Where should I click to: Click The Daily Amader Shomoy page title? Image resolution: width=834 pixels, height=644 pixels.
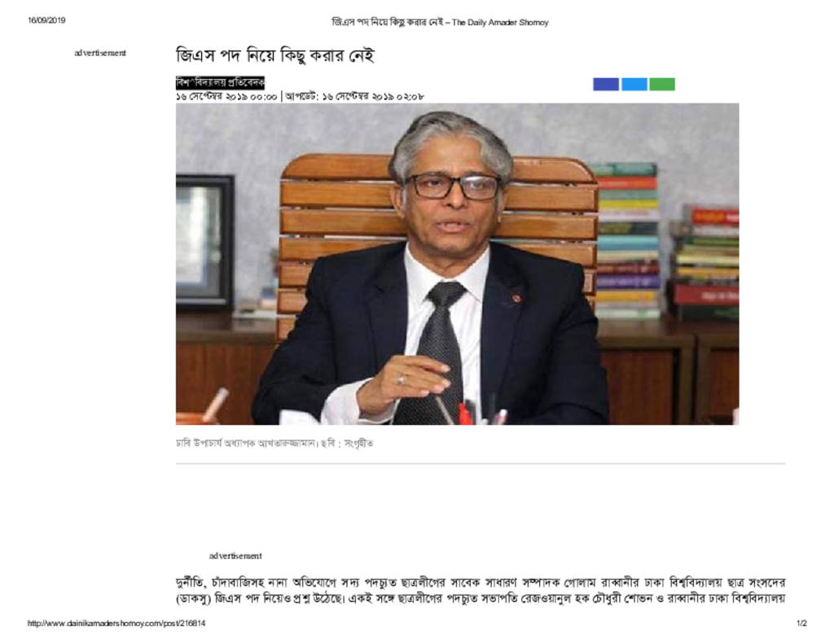tap(440, 22)
